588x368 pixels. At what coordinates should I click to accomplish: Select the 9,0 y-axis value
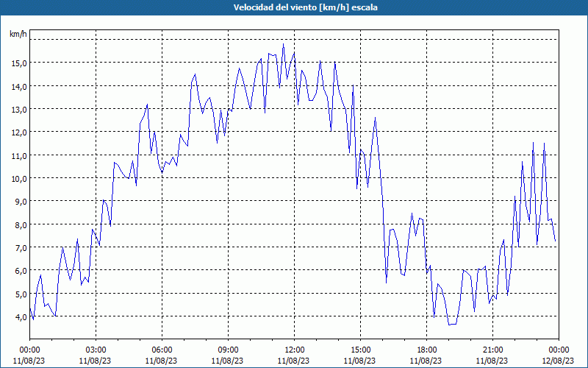[20, 201]
